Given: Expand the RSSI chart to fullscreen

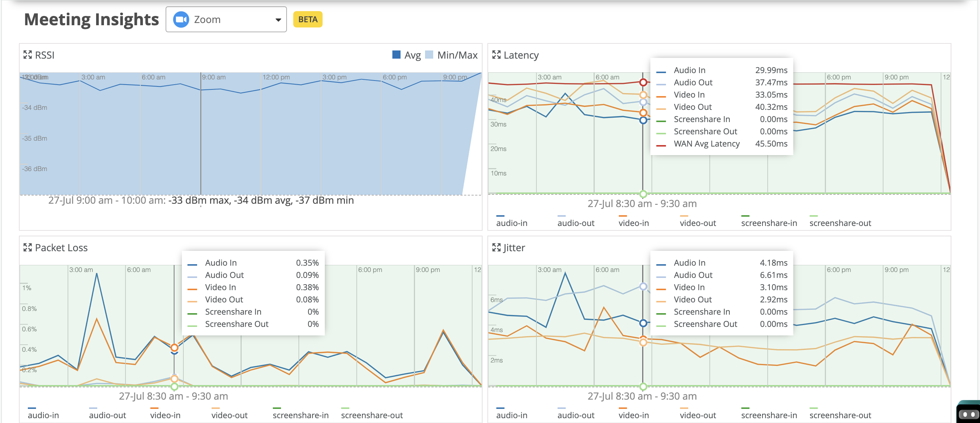Looking at the screenshot, I should pyautogui.click(x=27, y=55).
